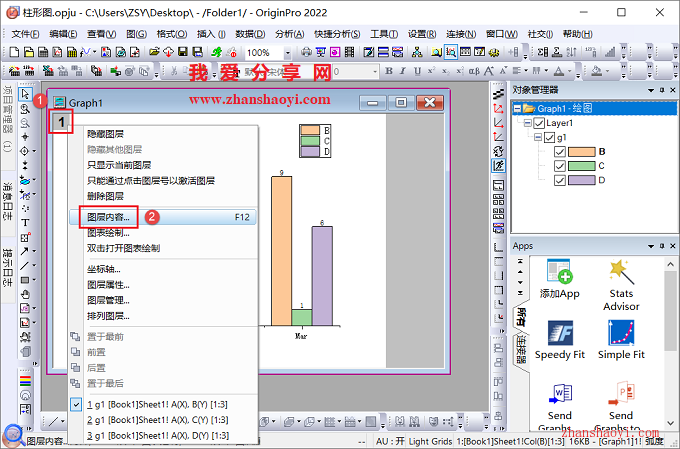Toggle g1 group checkbox

(549, 138)
